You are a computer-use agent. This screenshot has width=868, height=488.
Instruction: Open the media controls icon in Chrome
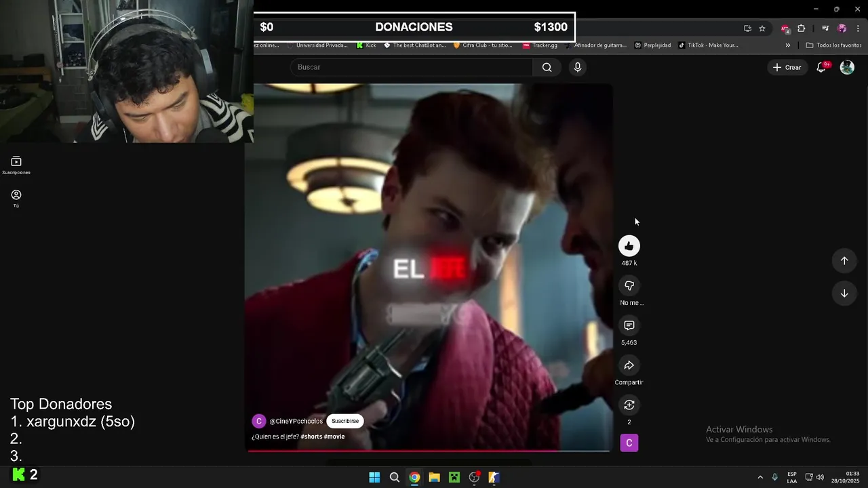[825, 28]
